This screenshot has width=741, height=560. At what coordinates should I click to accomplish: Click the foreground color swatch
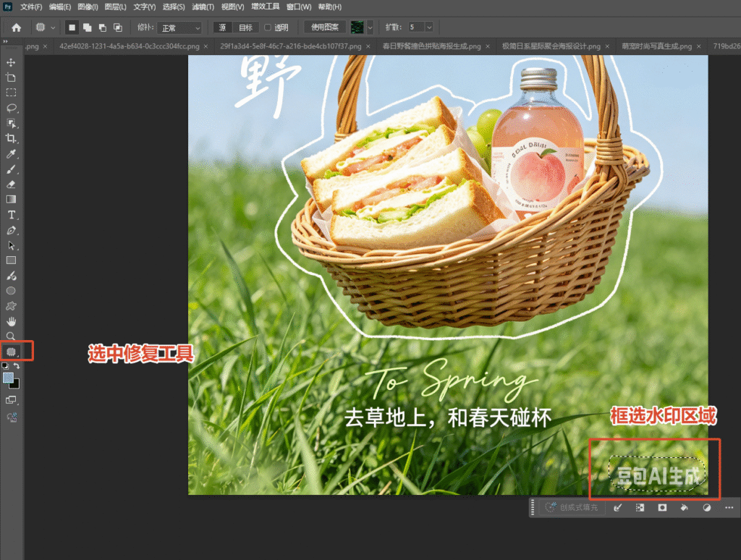click(x=7, y=378)
